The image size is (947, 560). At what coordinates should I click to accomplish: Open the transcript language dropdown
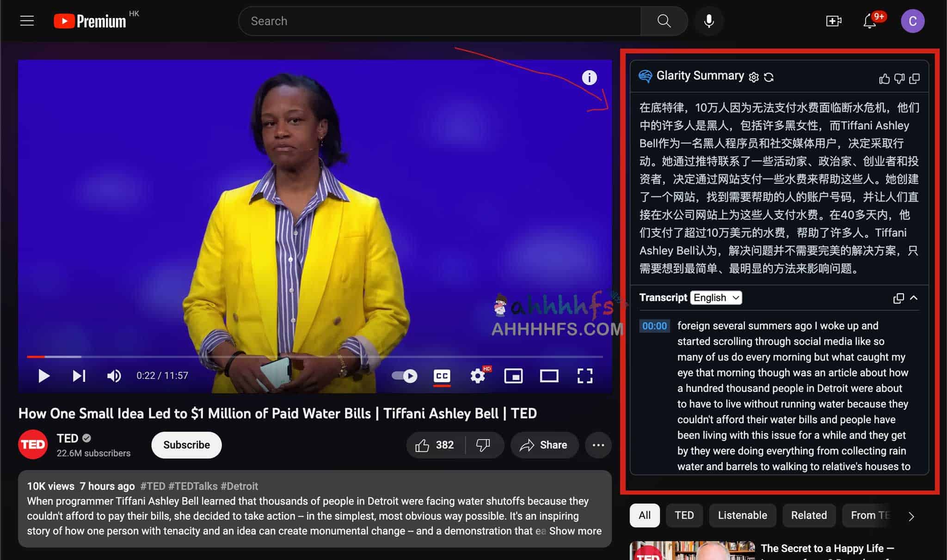tap(716, 298)
